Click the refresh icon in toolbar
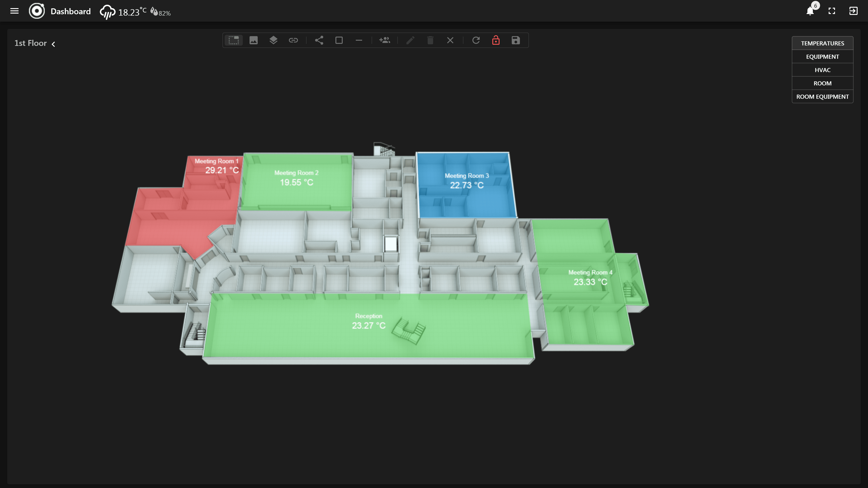Screen dimensions: 868x488 tap(476, 40)
